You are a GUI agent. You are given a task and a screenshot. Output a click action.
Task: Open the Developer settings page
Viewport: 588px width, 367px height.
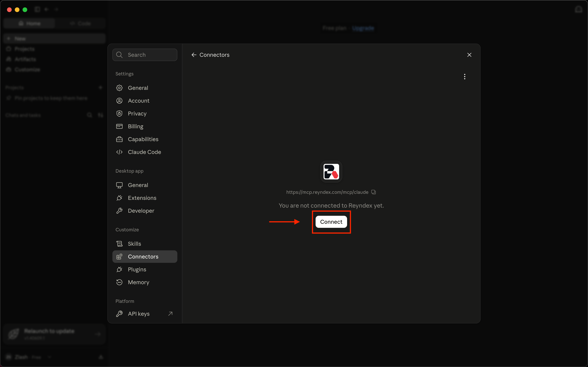[x=145, y=211]
